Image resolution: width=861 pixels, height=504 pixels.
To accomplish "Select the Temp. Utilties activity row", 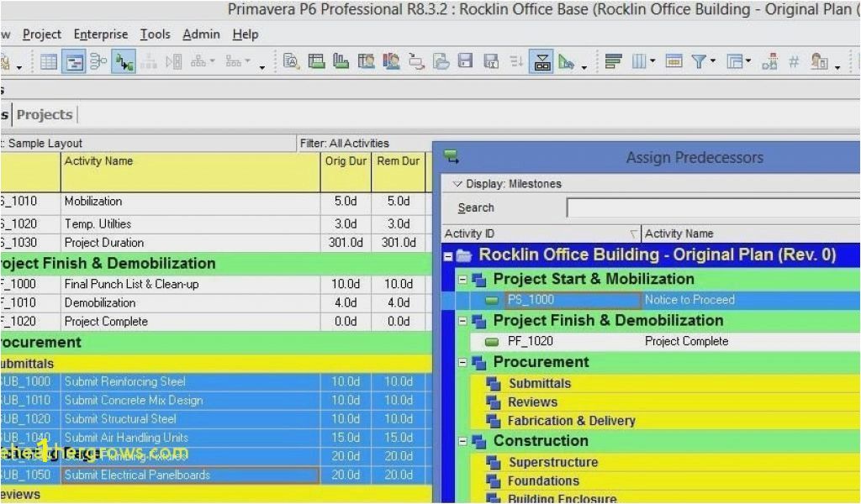I will tap(216, 223).
